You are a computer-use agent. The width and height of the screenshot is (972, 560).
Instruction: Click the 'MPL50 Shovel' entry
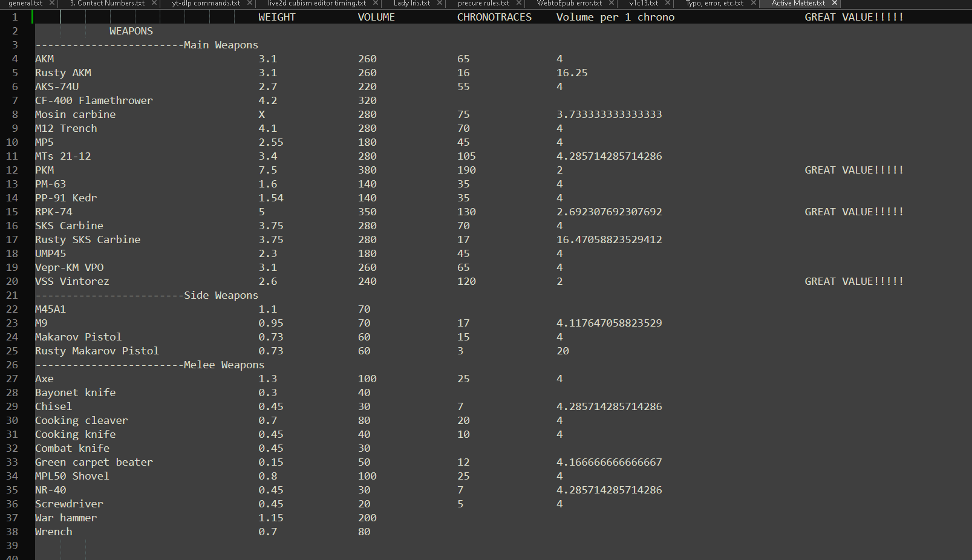coord(72,476)
